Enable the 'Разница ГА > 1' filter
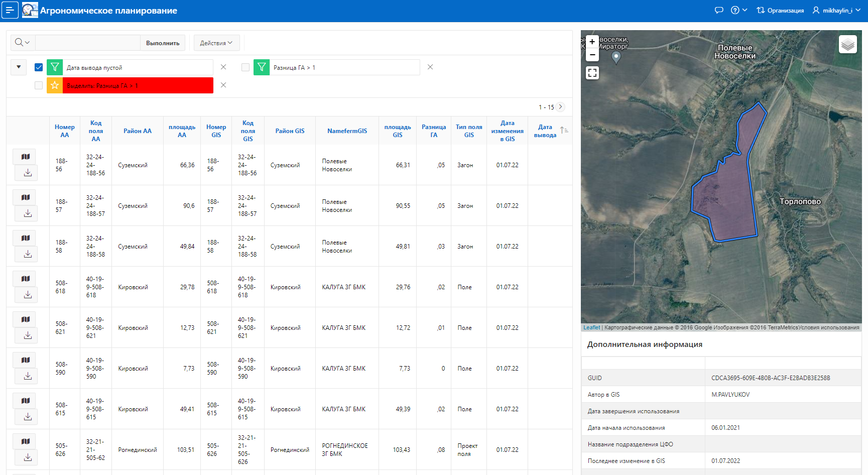Viewport: 868px width, 475px height. (x=245, y=67)
